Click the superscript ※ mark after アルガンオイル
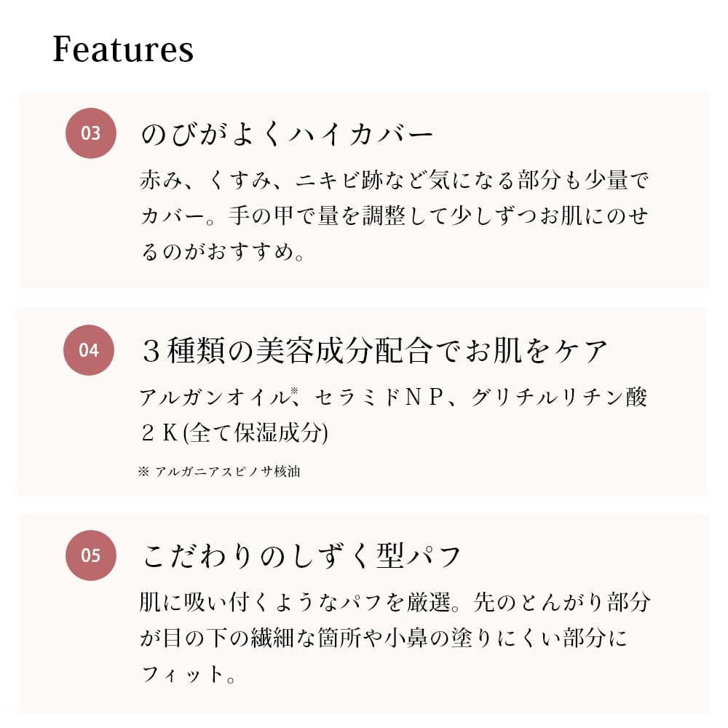The image size is (728, 728). pyautogui.click(x=294, y=391)
